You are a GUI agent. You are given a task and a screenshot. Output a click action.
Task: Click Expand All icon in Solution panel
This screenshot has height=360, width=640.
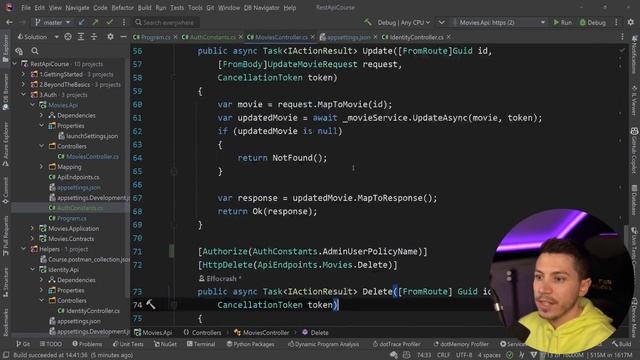(x=81, y=37)
